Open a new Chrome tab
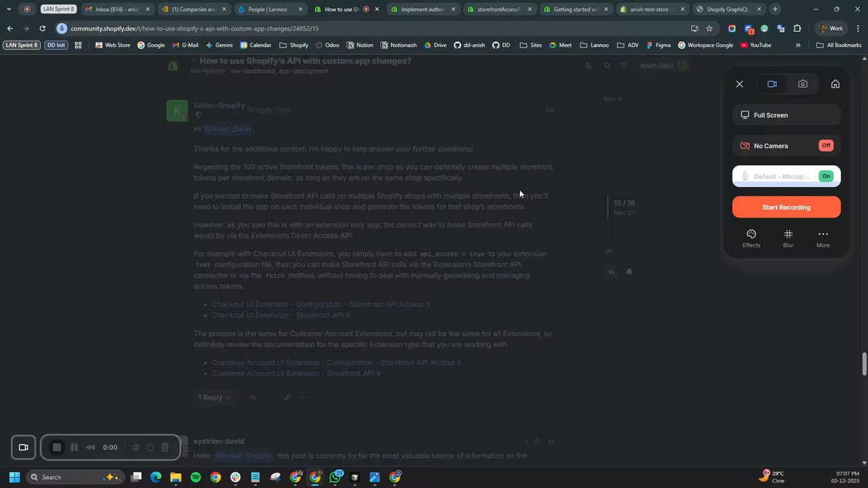 pos(775,9)
